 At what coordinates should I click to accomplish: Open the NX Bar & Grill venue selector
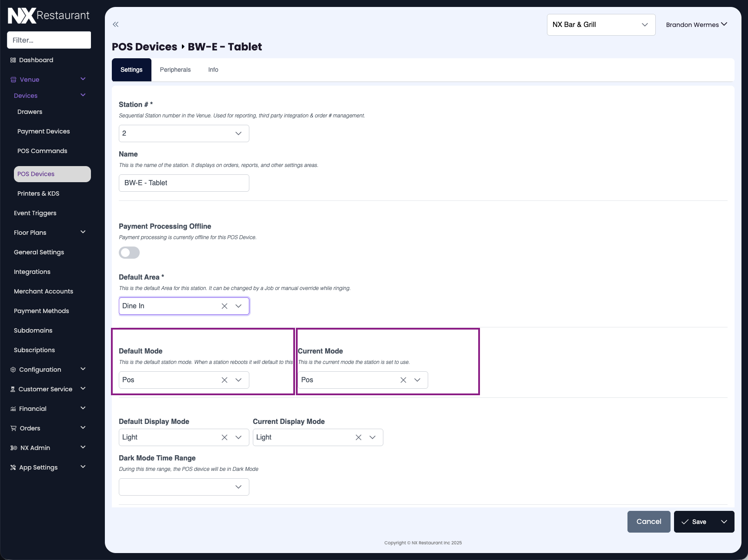pos(600,25)
